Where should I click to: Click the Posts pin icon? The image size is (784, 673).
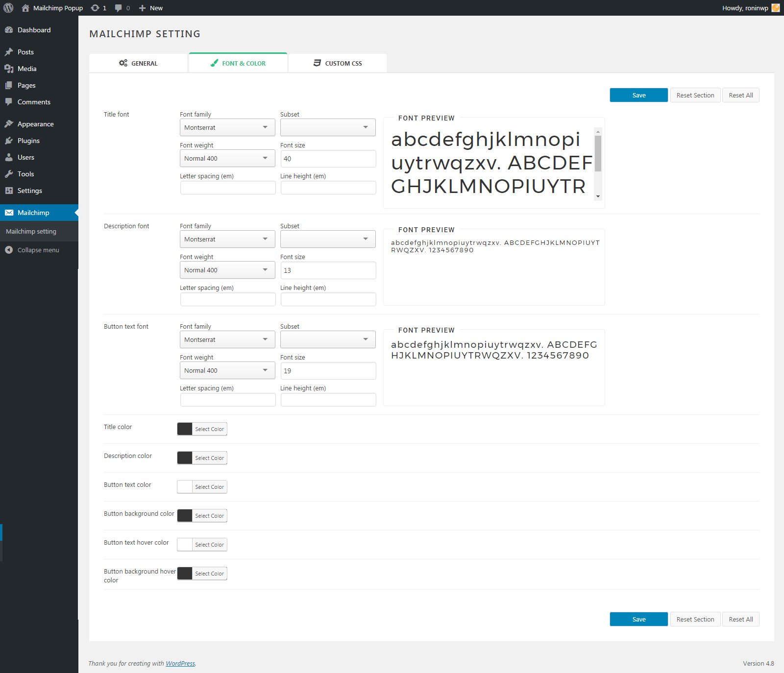click(9, 52)
